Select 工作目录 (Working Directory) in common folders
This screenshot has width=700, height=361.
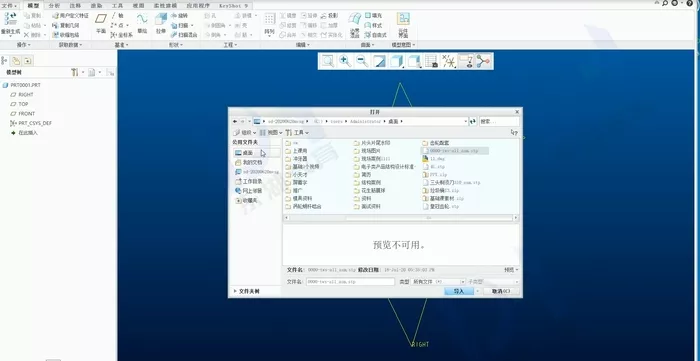249,182
